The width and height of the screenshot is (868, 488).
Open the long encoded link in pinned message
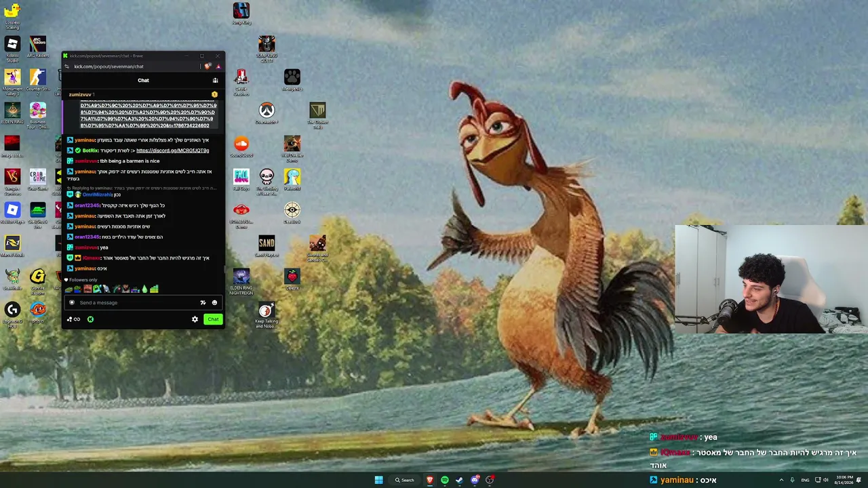[148, 115]
